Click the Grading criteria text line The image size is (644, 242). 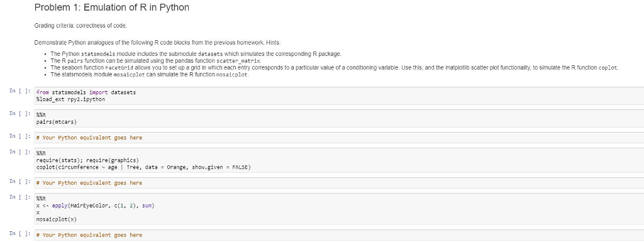(x=81, y=26)
